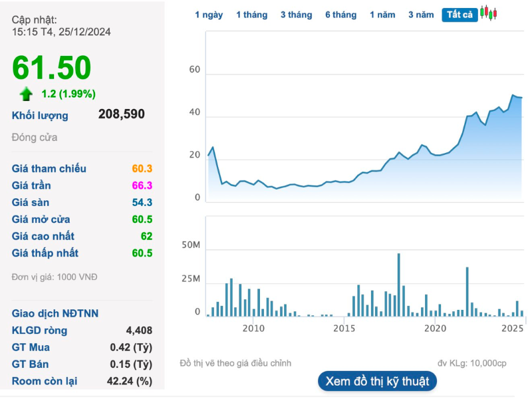Image resolution: width=532 pixels, height=399 pixels.
Task: Choose the "6 tháng" time range
Action: pos(340,15)
